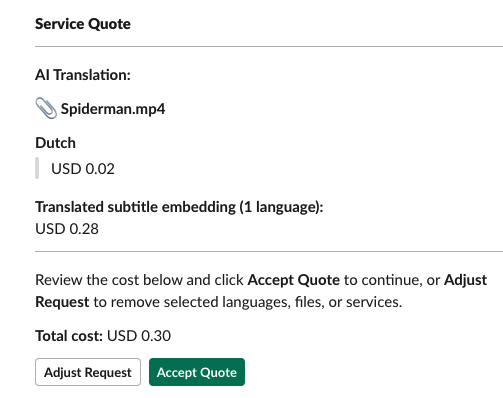
Task: Select the Total cost USD 0.30 line
Action: 103,336
